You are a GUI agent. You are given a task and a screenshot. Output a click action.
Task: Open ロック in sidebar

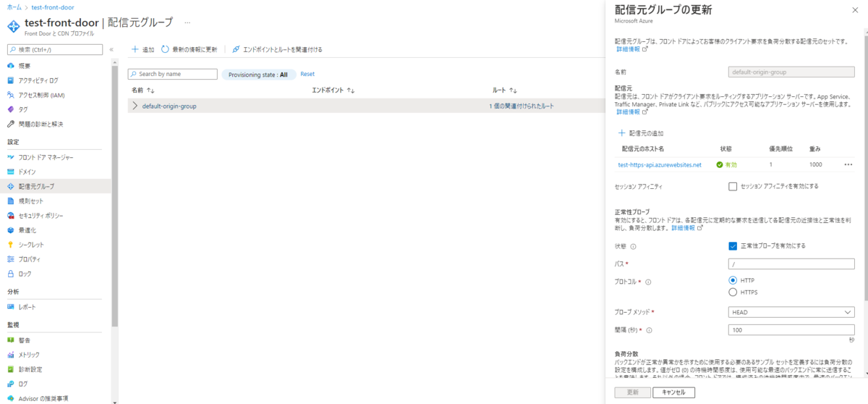coord(25,274)
